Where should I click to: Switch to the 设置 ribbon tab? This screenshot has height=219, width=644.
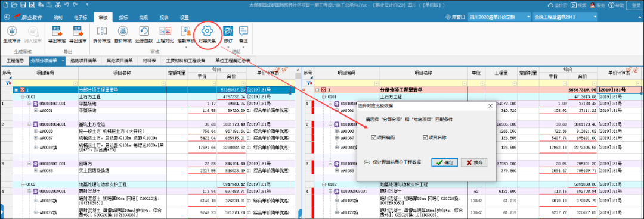(x=184, y=18)
